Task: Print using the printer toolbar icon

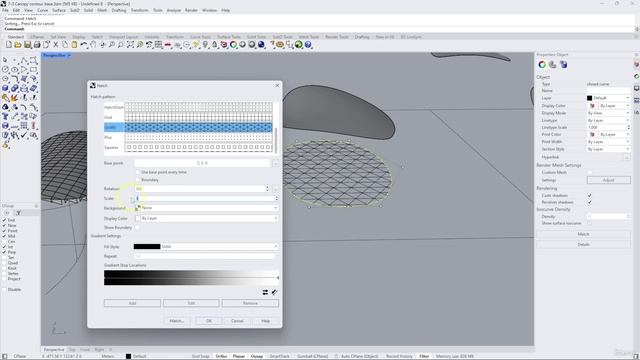Action: coord(37,44)
